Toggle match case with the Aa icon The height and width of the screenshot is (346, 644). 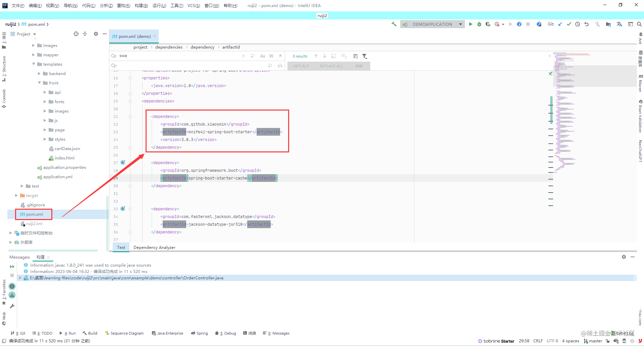click(263, 56)
